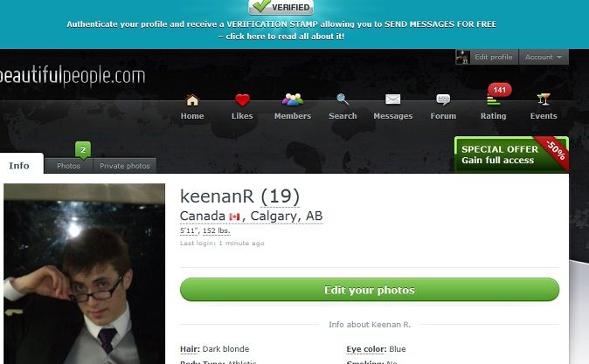Open the Forum speech bubble icon
The image size is (589, 364).
443,100
